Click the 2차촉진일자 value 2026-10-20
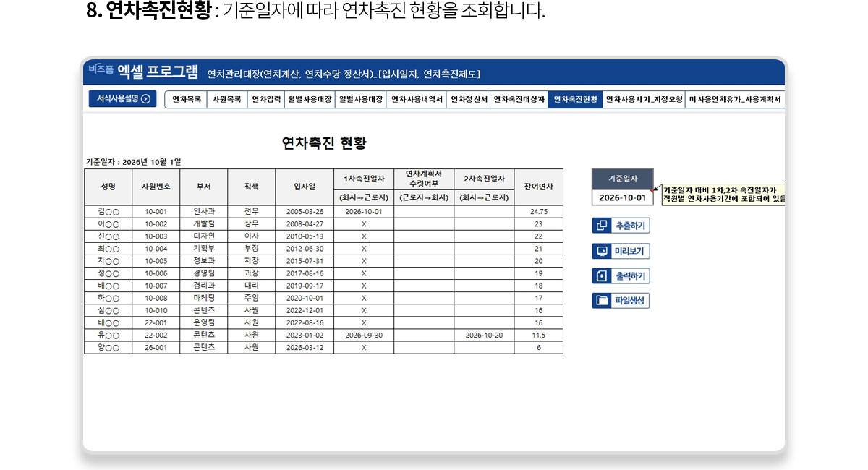This screenshot has height=470, width=868. tap(484, 336)
